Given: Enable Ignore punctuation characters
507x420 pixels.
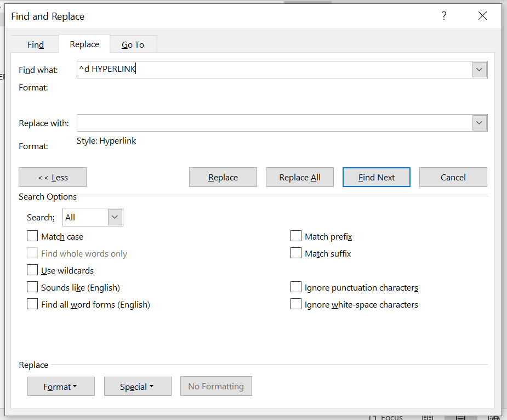Looking at the screenshot, I should 296,287.
